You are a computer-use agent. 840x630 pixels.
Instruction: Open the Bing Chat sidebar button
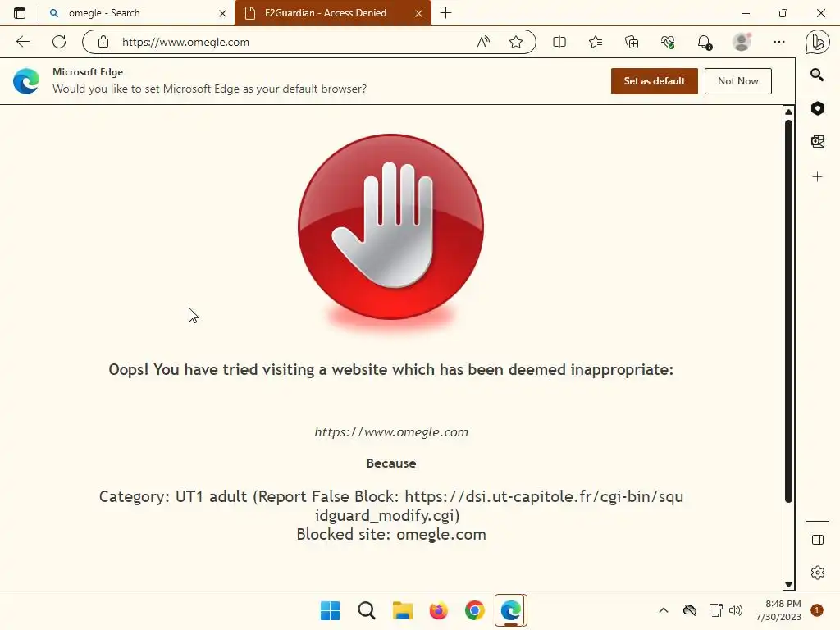[818, 43]
